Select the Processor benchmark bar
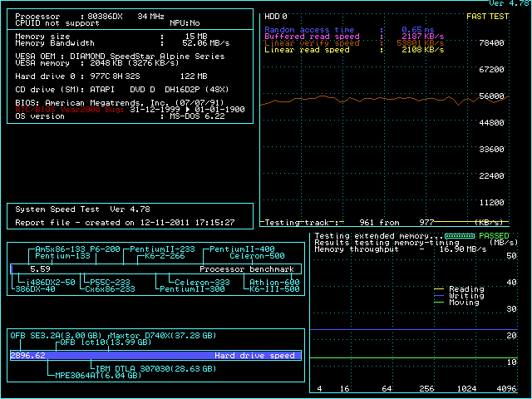The width and height of the screenshot is (532, 399). point(155,269)
